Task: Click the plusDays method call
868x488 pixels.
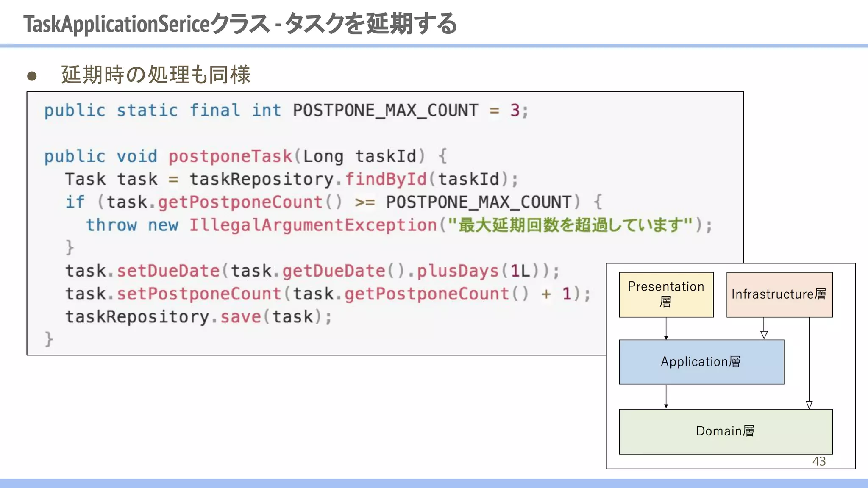Action: pyautogui.click(x=458, y=271)
